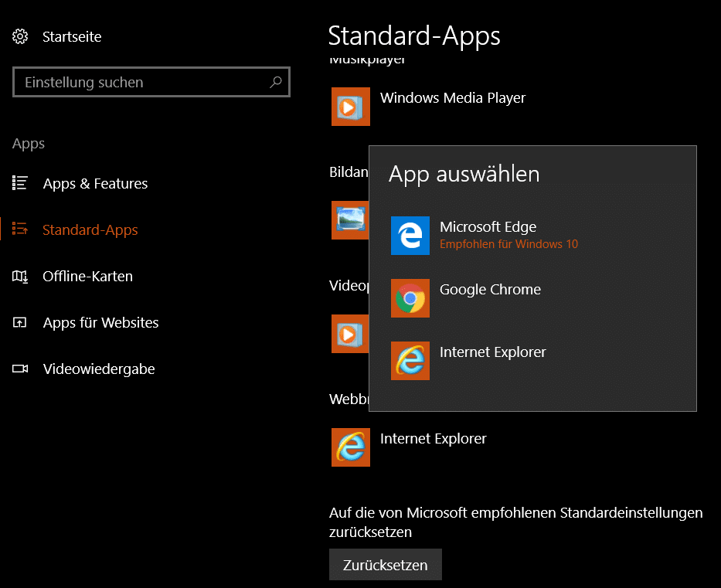Click the Offline-Karten map icon
Screen dimensions: 721x588
(x=20, y=276)
